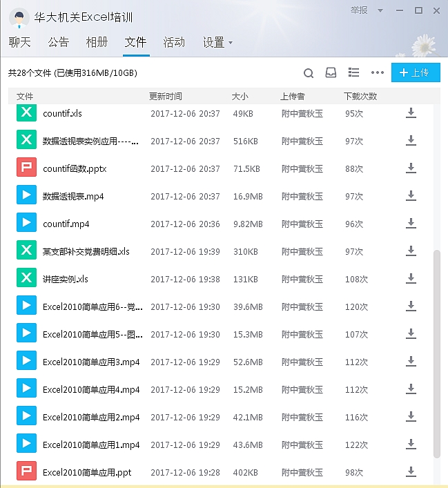
Task: Download countif.xls using its download icon
Action: click(411, 113)
